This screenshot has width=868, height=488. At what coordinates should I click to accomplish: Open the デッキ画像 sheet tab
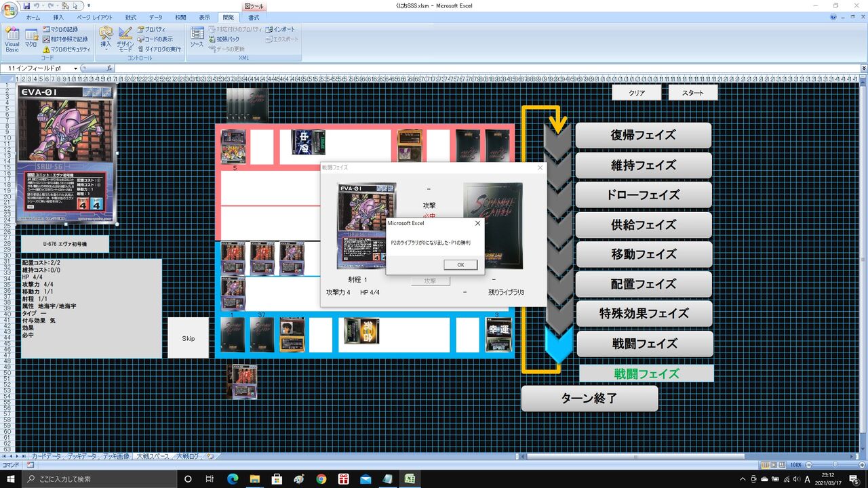pos(116,456)
